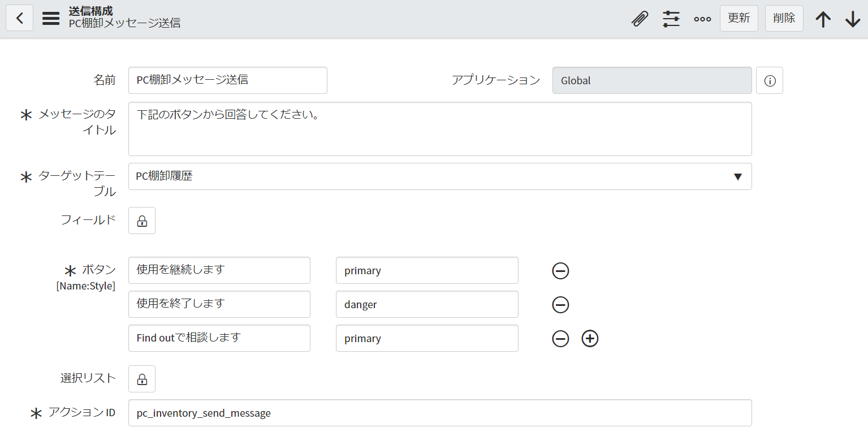Click the paperclip attachments icon
Viewport: 868px width, 432px height.
pyautogui.click(x=640, y=19)
